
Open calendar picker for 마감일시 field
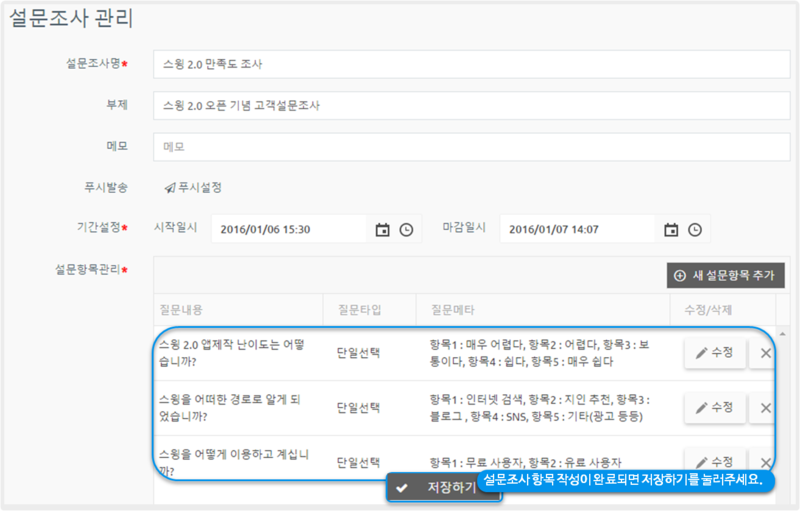point(671,230)
